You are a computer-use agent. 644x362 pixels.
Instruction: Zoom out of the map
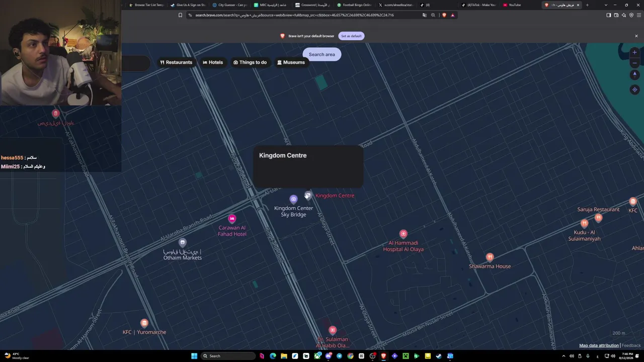[x=634, y=63]
